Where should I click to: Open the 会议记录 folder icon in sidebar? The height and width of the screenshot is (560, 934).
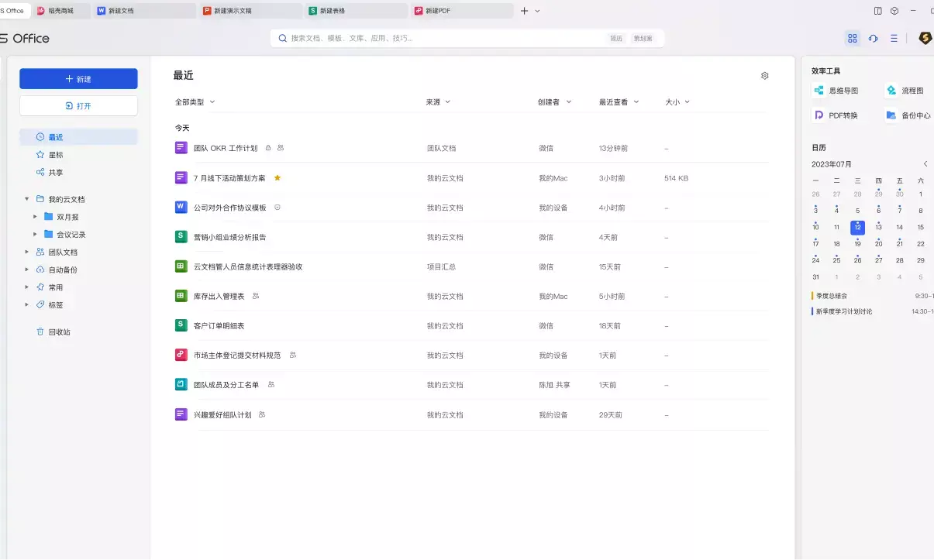[x=47, y=234]
